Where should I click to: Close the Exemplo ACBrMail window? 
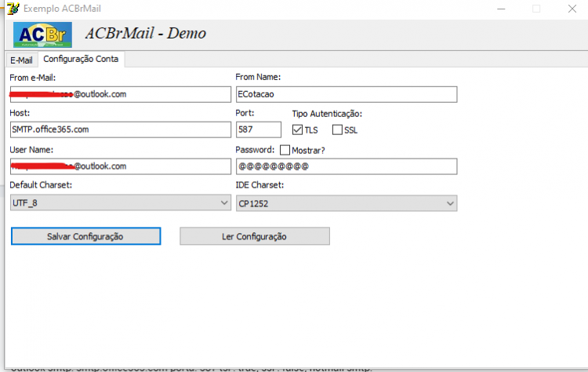tap(572, 9)
